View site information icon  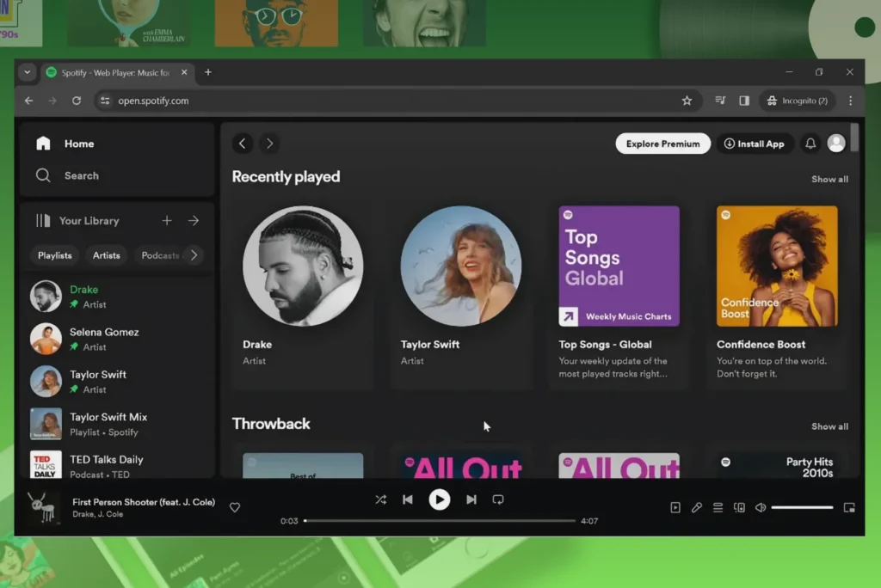tap(105, 101)
